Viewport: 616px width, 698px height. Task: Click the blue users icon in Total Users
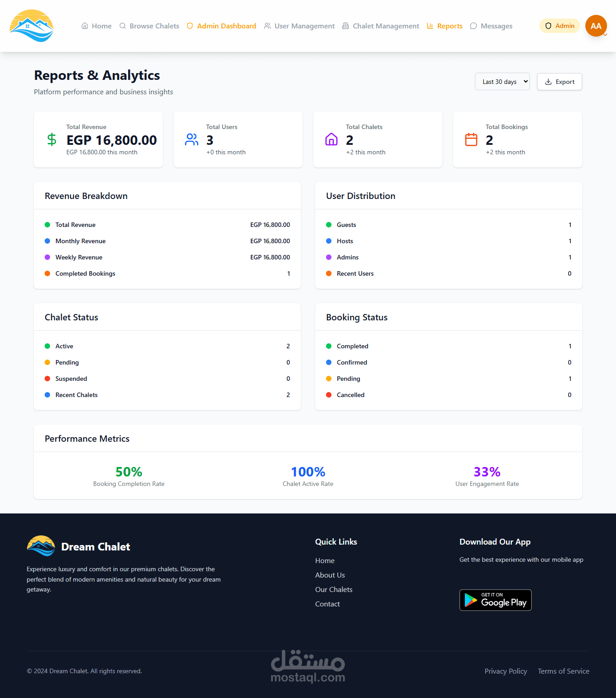click(192, 139)
